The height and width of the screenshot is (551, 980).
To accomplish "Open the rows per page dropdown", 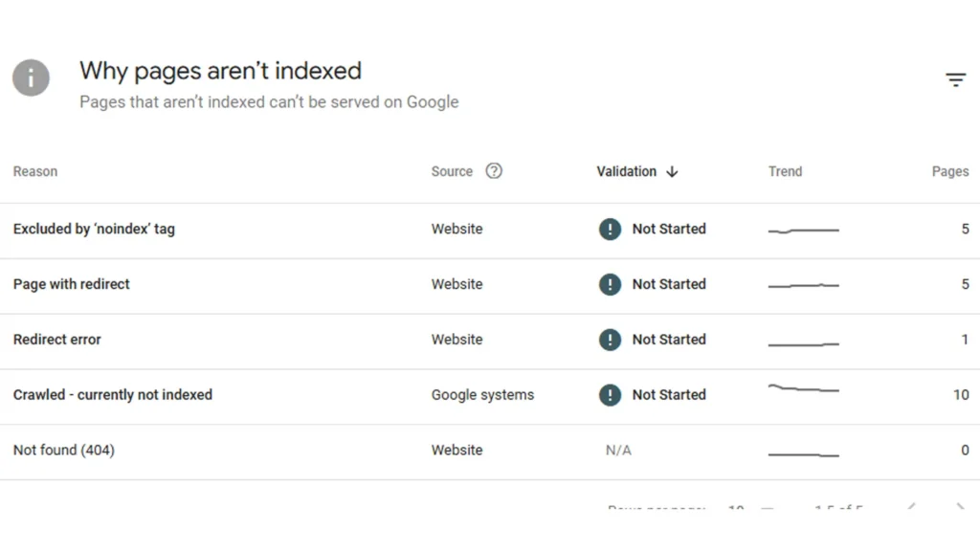I will pyautogui.click(x=750, y=507).
